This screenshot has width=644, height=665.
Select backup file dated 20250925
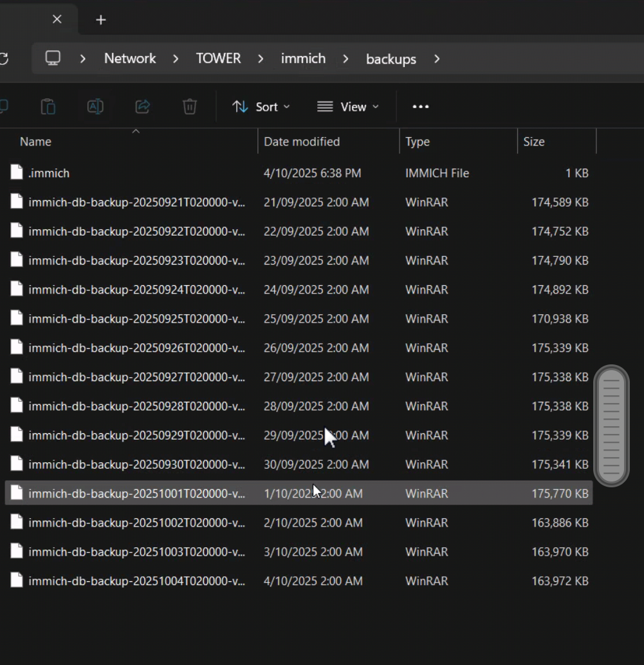coord(136,319)
